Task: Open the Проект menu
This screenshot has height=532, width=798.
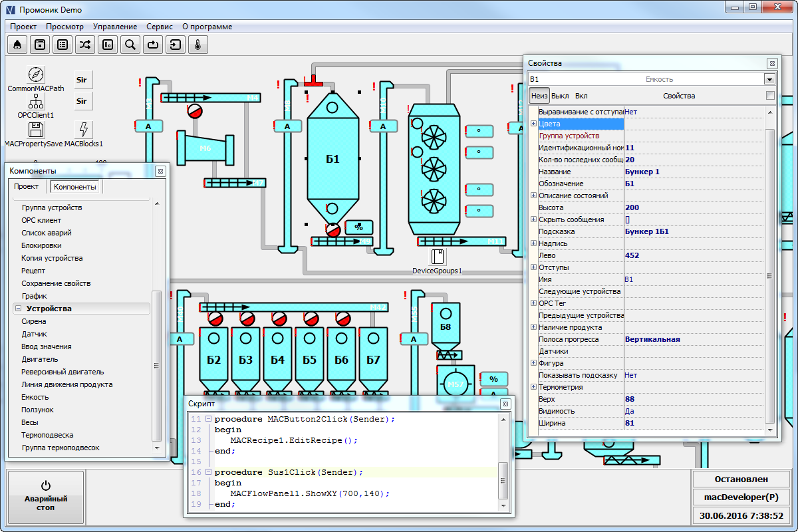Action: click(x=23, y=27)
